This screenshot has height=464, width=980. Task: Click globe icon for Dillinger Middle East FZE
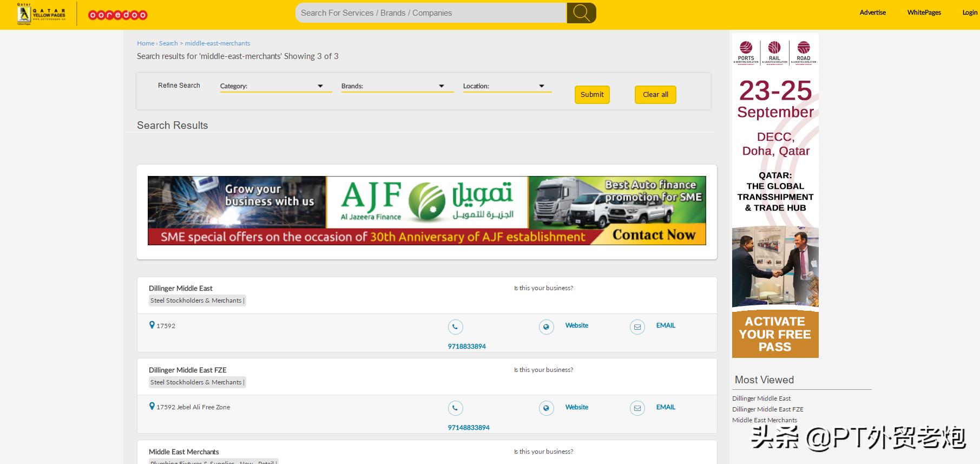pos(546,408)
